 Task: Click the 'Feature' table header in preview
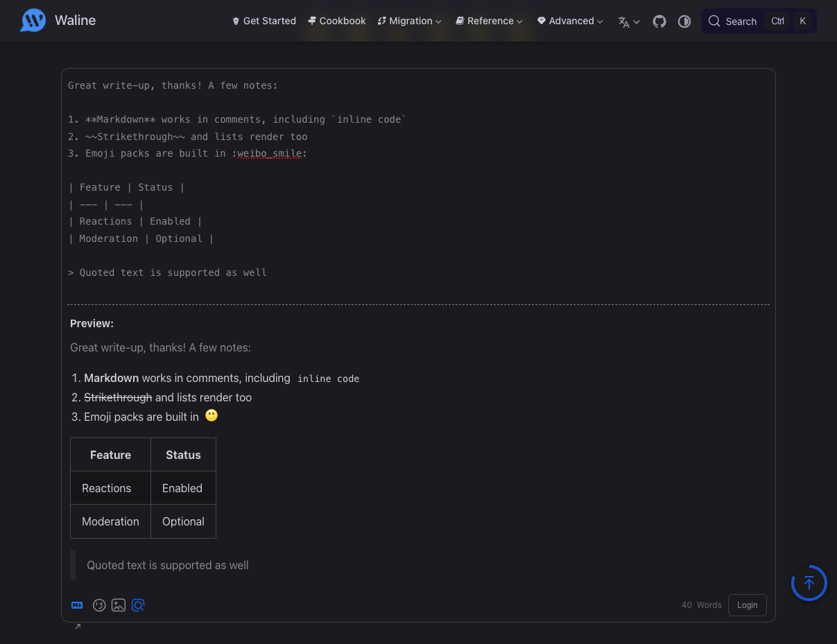click(x=110, y=455)
